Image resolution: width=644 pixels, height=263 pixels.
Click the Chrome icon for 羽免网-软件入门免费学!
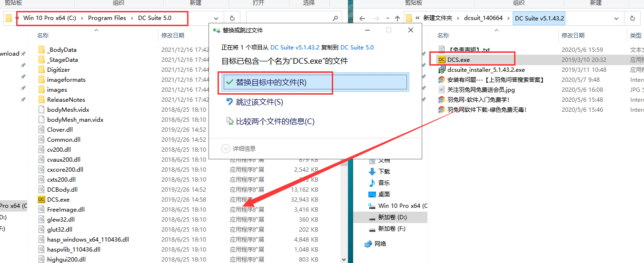pyautogui.click(x=442, y=99)
